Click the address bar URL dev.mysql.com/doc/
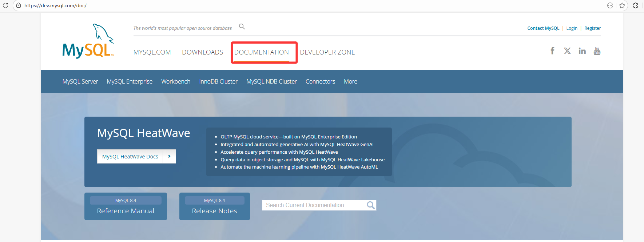Image resolution: width=644 pixels, height=242 pixels. (x=55, y=5)
